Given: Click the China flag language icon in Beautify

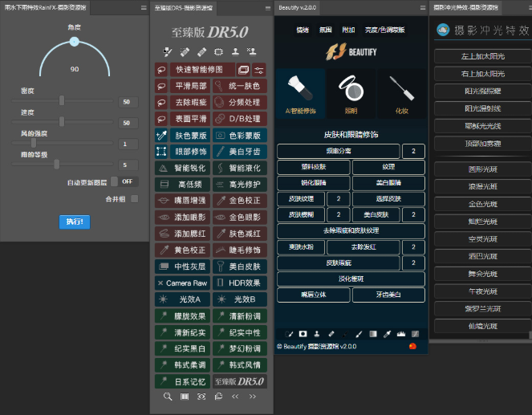Looking at the screenshot, I should tap(412, 346).
